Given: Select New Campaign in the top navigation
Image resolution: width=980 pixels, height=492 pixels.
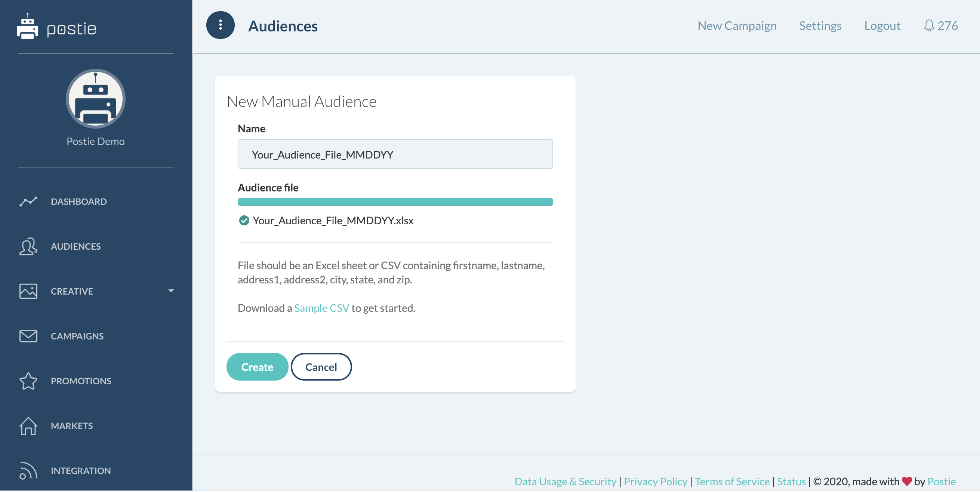Looking at the screenshot, I should pos(737,25).
